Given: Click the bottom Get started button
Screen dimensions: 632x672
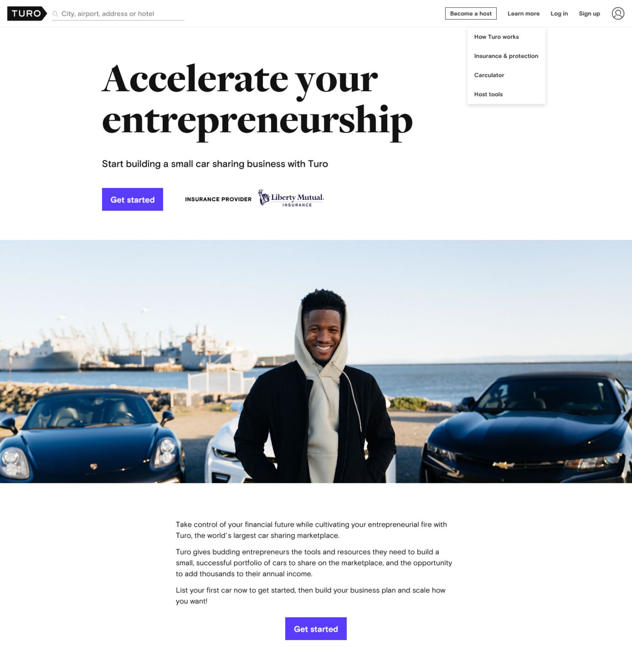Looking at the screenshot, I should point(316,629).
